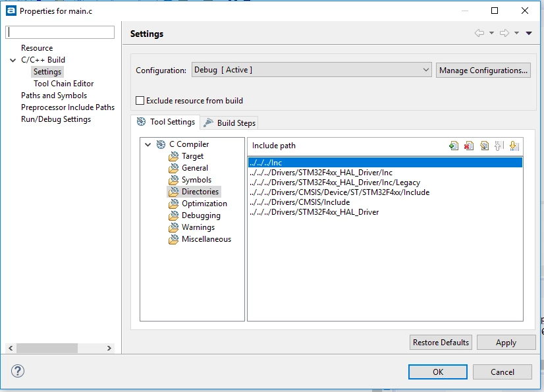Click the Move Down include path icon
The width and height of the screenshot is (544, 392).
click(514, 146)
